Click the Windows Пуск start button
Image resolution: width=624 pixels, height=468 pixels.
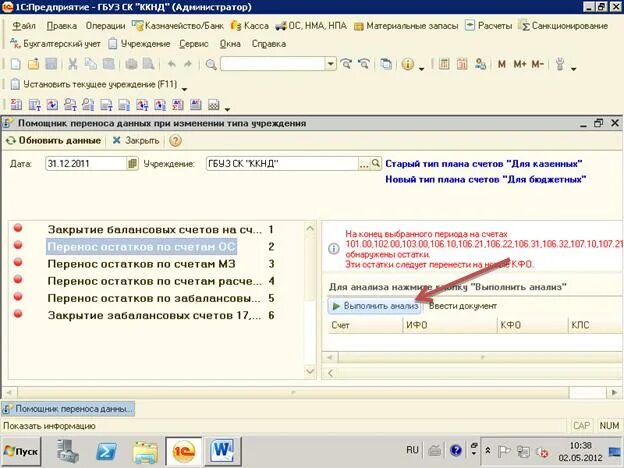point(21,452)
